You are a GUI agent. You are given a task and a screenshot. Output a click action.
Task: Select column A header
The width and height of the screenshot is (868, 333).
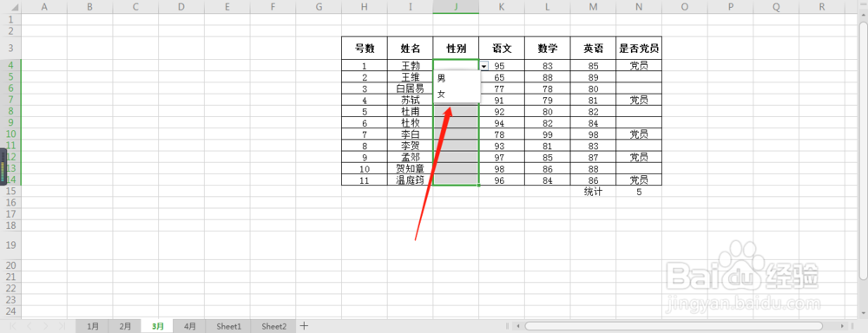point(44,7)
